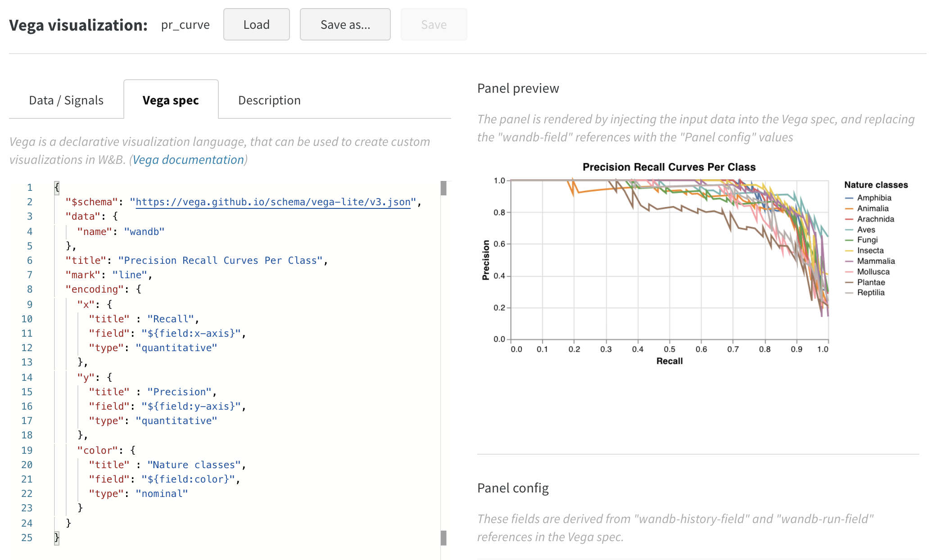Switch to the Data / Signals tab
932x560 pixels.
tap(66, 100)
